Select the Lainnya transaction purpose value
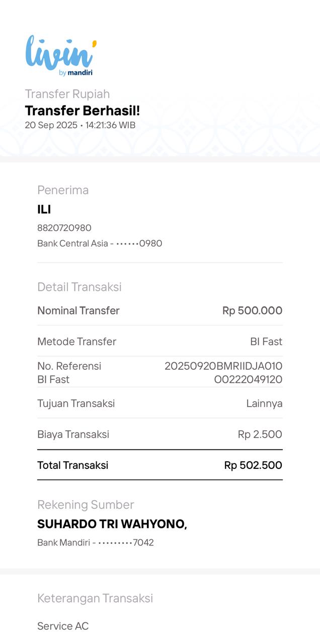 264,404
